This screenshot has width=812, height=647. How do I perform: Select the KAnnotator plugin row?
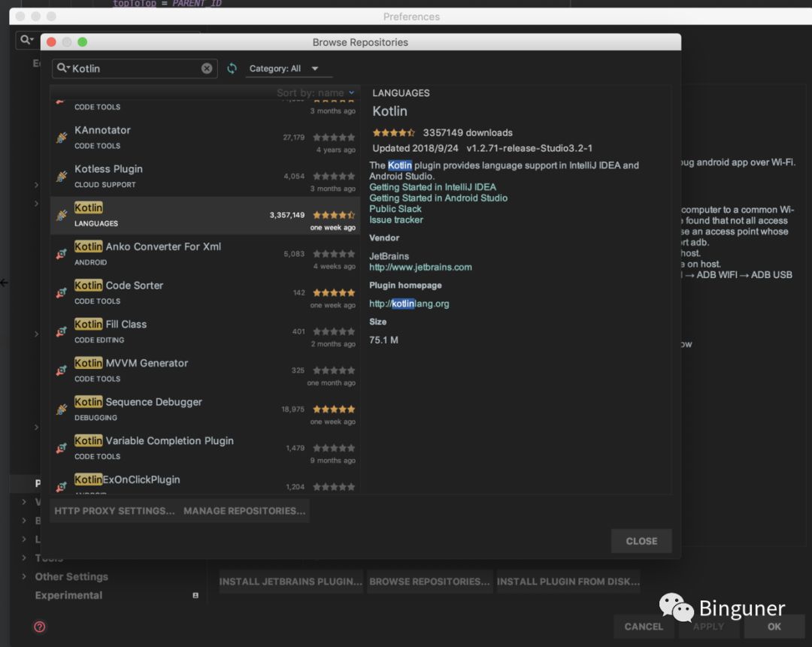[205, 138]
